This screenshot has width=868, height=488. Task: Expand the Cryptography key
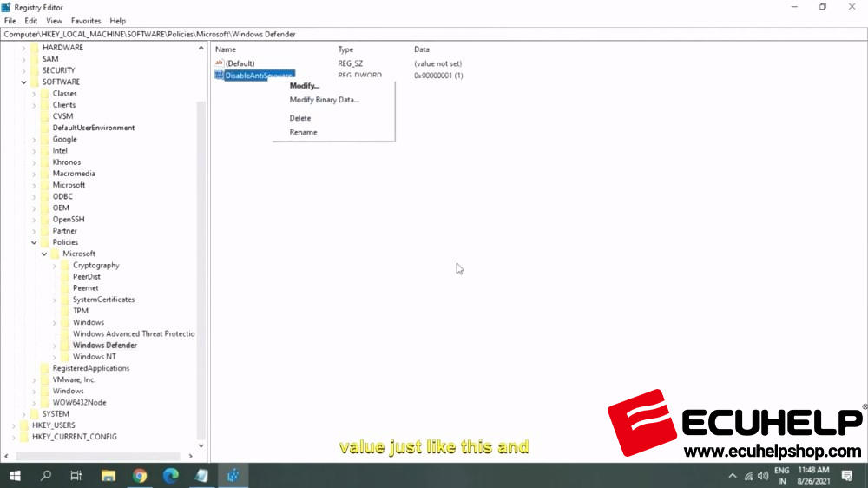[54, 266]
